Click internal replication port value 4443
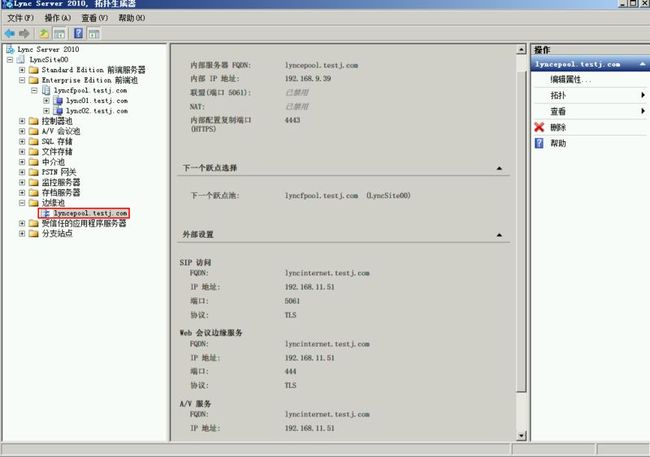The width and height of the screenshot is (650, 457). click(292, 120)
